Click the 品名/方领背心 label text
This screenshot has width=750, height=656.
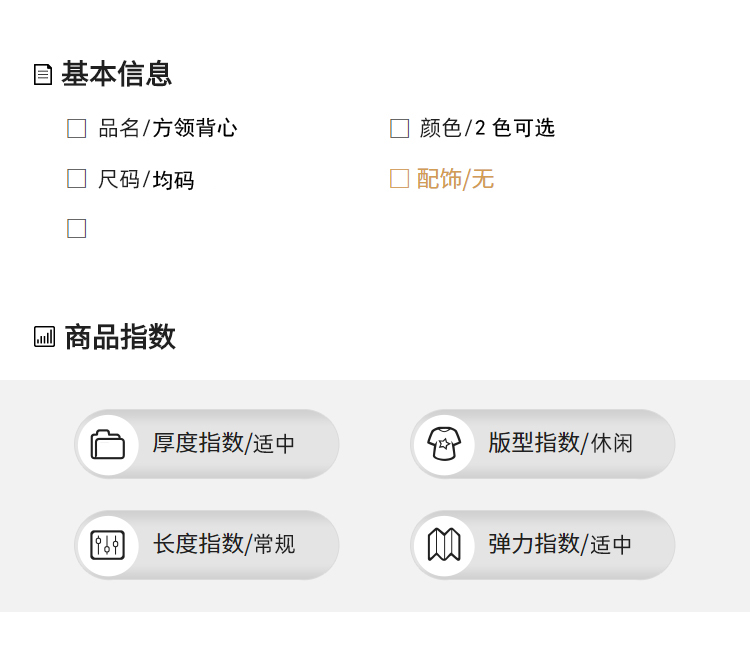[x=167, y=128]
